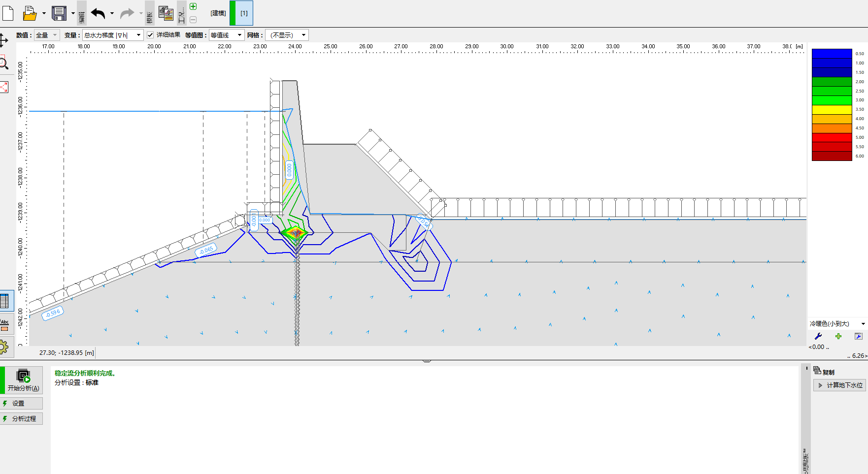Click the -0.596 contour label
868x474 pixels.
[52, 313]
